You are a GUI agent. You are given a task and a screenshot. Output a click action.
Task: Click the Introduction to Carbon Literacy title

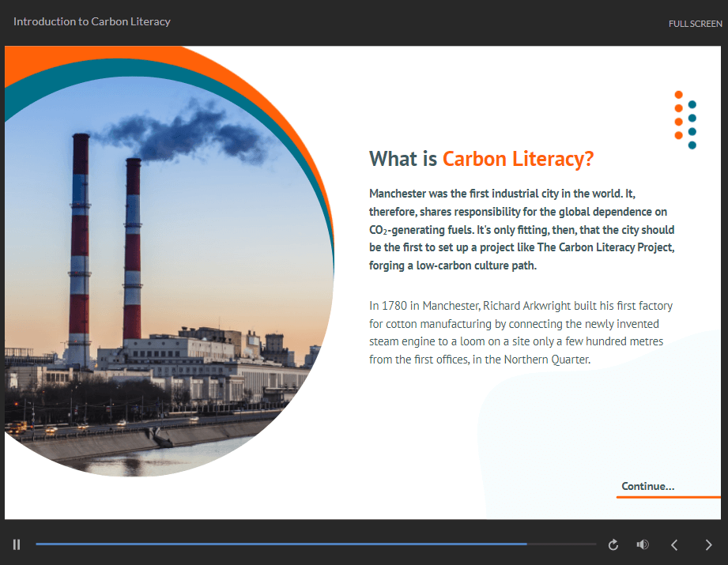(x=92, y=22)
